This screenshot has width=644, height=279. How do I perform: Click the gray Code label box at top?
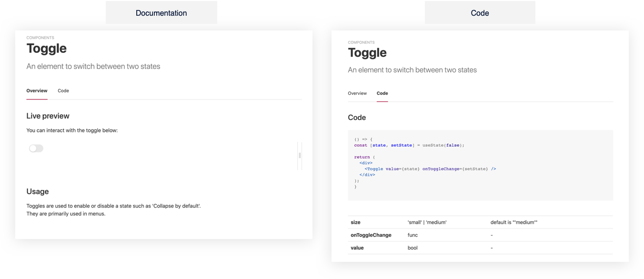coord(480,13)
